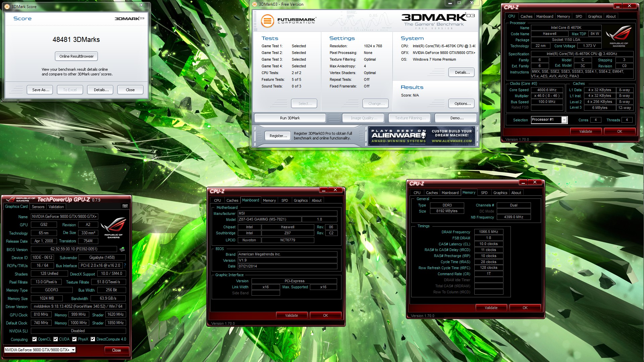Click the Change settings button
This screenshot has width=644, height=362.
click(376, 104)
